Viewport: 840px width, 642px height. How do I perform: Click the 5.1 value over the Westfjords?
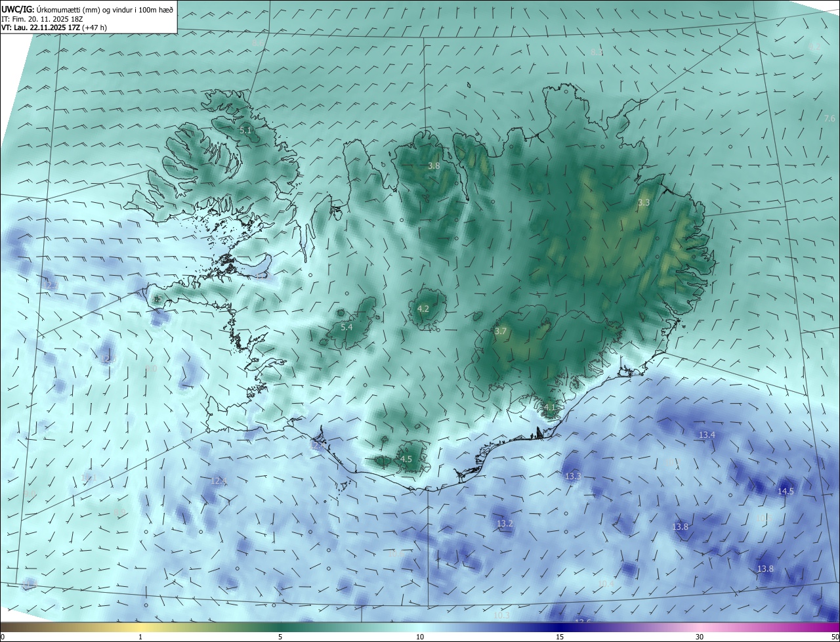tap(245, 131)
